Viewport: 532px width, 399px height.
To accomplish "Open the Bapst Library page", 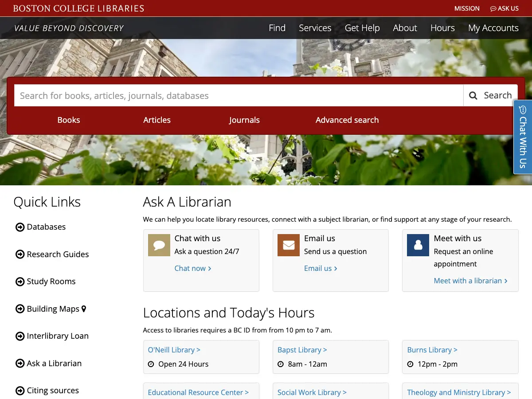I will point(302,350).
